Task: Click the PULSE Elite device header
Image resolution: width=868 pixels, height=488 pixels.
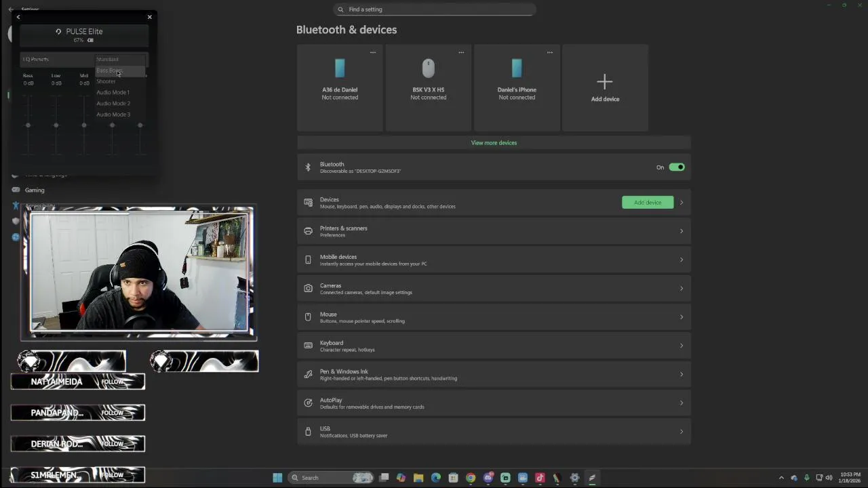Action: pos(84,35)
